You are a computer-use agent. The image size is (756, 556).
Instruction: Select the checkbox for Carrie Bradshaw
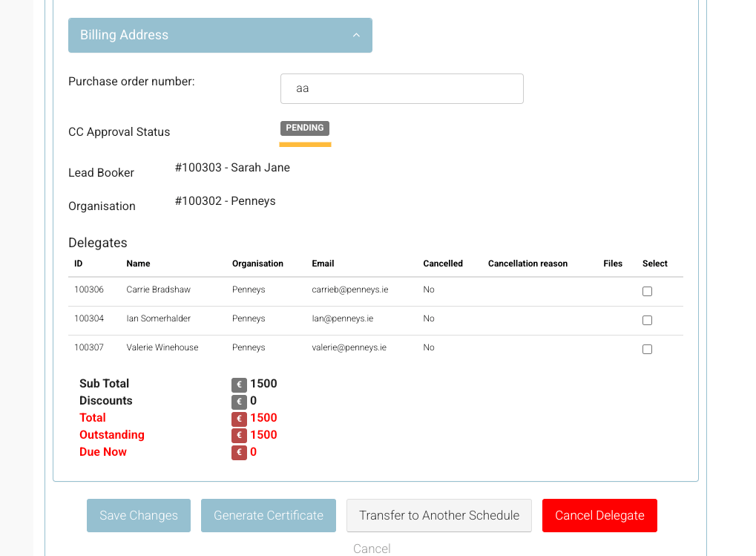647,291
